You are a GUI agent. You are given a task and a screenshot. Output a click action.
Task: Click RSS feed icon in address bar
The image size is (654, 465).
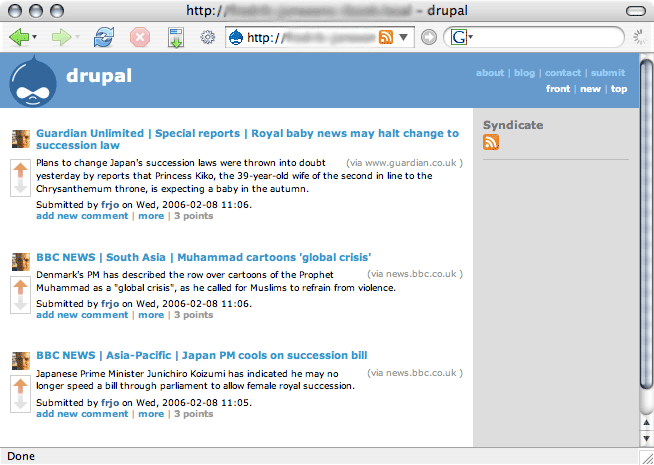[x=385, y=38]
